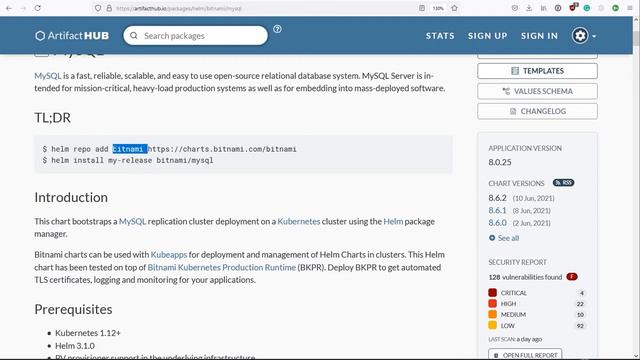This screenshot has width=640, height=360.
Task: Expand See all chart versions
Action: point(504,238)
